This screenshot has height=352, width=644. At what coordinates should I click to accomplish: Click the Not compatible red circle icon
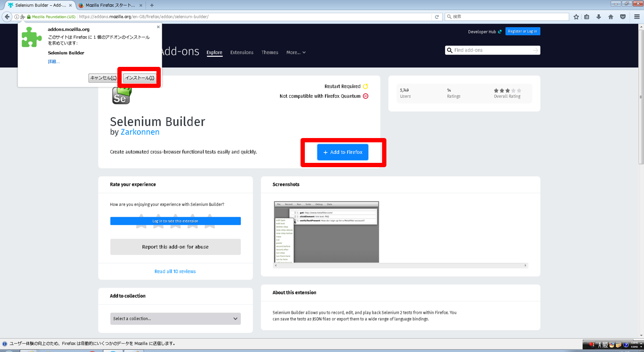(x=365, y=96)
